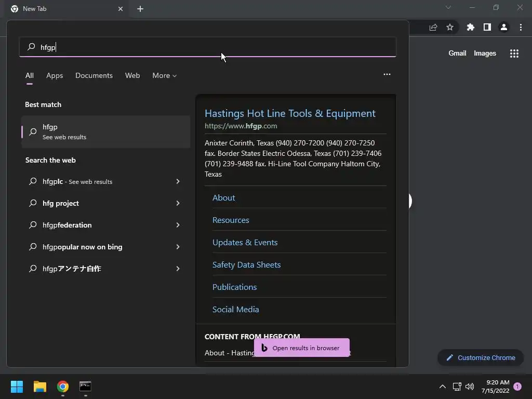Expand the hfgplc suggestion arrow
The image size is (532, 399).
pyautogui.click(x=178, y=181)
